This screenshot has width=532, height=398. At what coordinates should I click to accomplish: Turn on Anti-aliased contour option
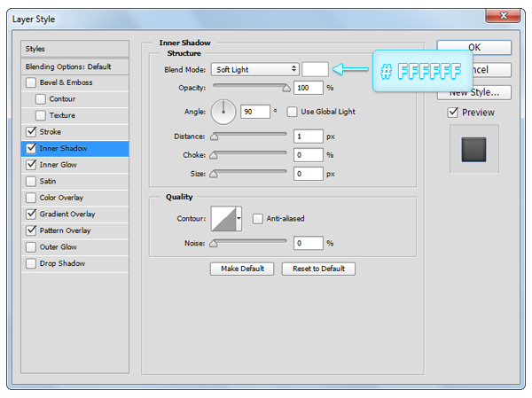[x=258, y=218]
